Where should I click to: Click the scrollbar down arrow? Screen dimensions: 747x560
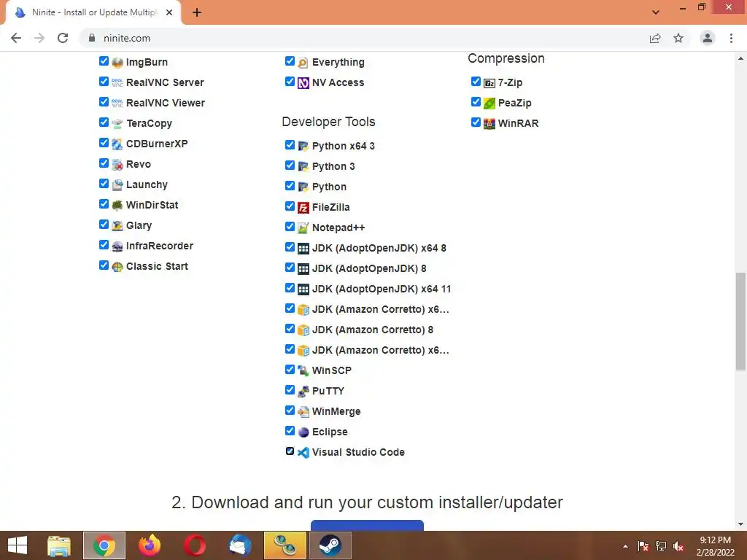pyautogui.click(x=740, y=525)
